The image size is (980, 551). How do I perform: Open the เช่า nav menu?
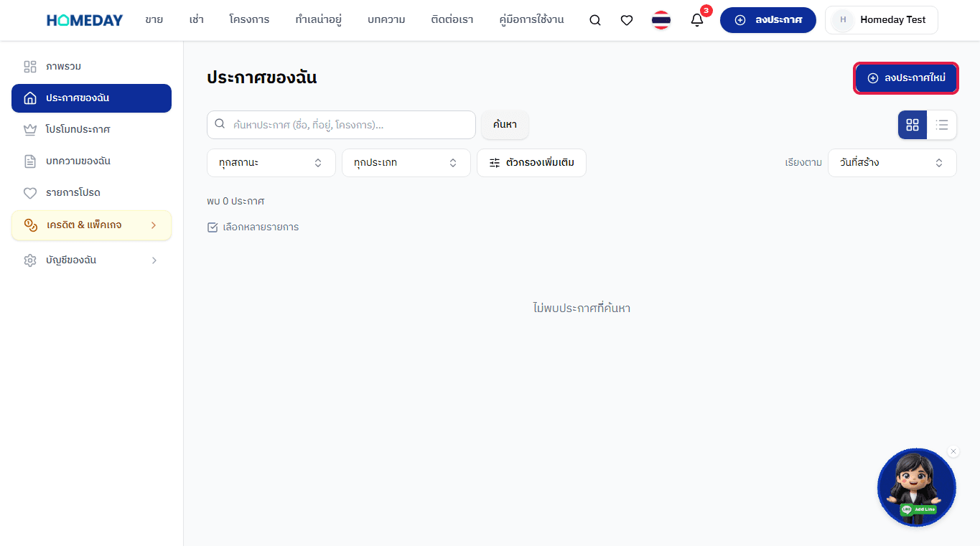[x=197, y=20]
